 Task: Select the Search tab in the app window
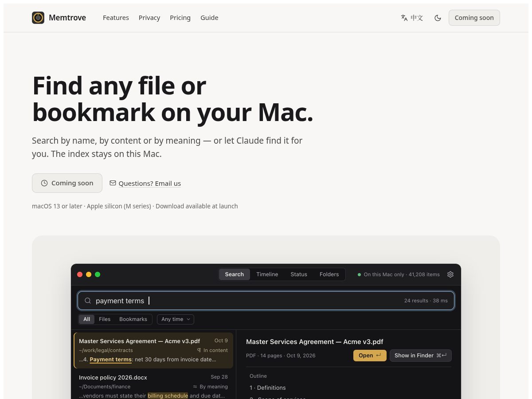(234, 274)
